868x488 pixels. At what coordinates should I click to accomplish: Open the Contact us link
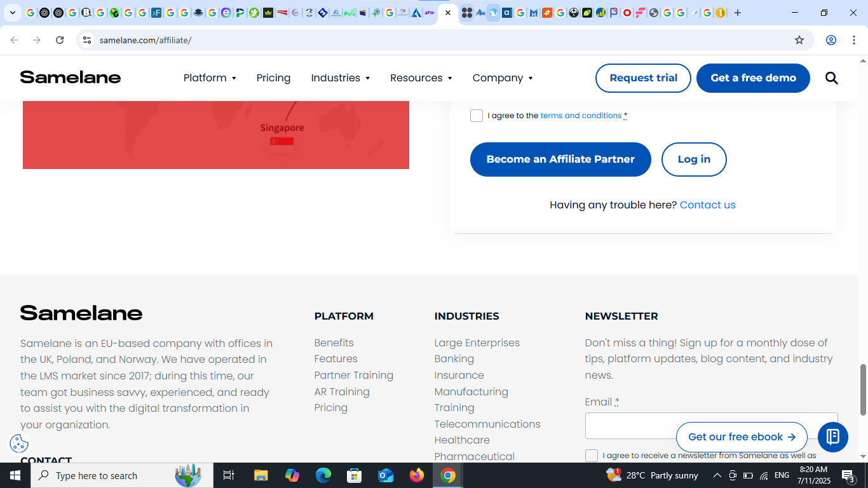707,205
